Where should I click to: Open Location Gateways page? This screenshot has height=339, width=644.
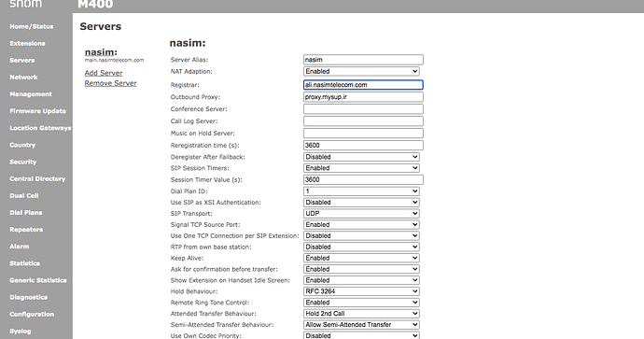40,128
